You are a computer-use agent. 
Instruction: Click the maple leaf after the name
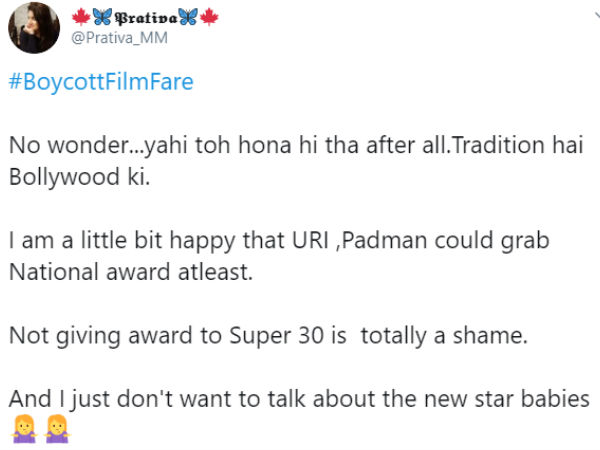[x=209, y=17]
